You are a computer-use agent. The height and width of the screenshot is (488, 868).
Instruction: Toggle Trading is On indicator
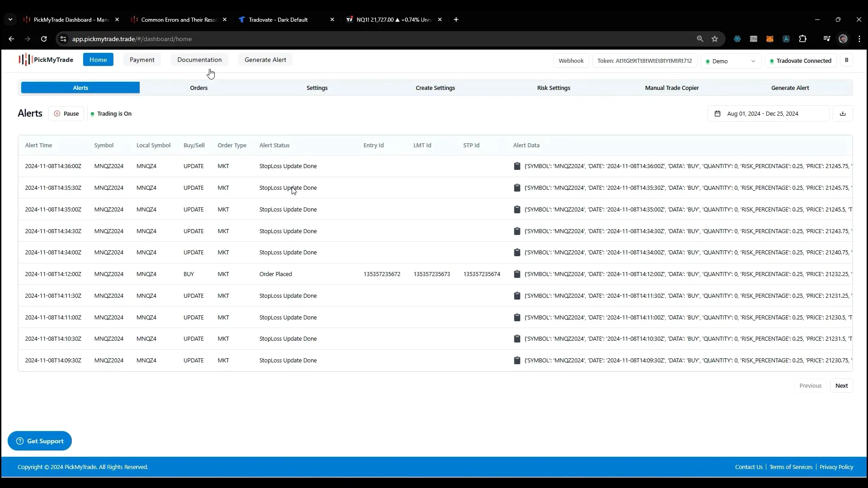click(111, 113)
